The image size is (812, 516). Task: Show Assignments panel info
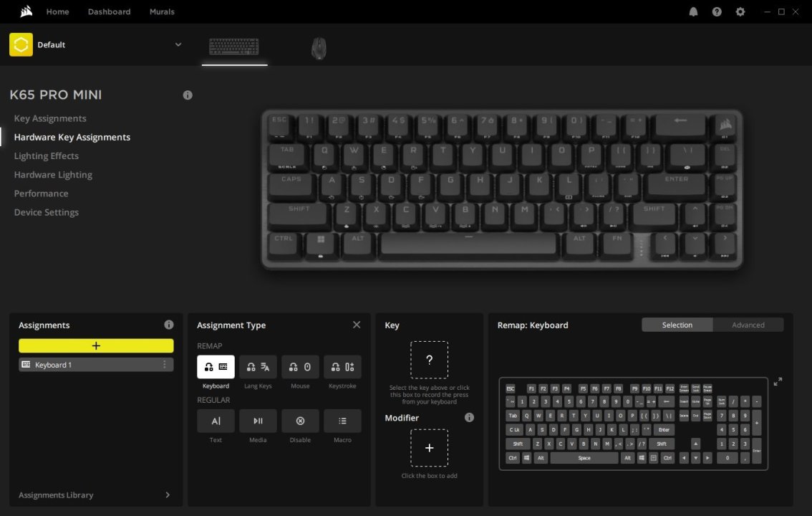pos(169,325)
